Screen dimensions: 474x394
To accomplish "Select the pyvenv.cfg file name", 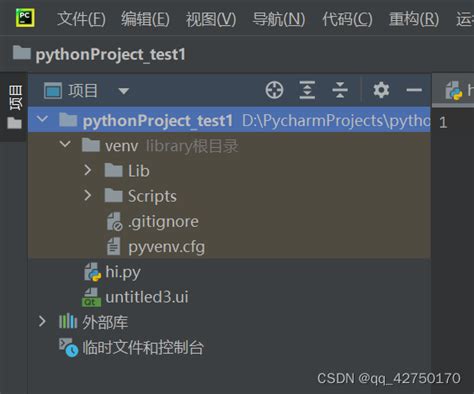I will point(167,248).
